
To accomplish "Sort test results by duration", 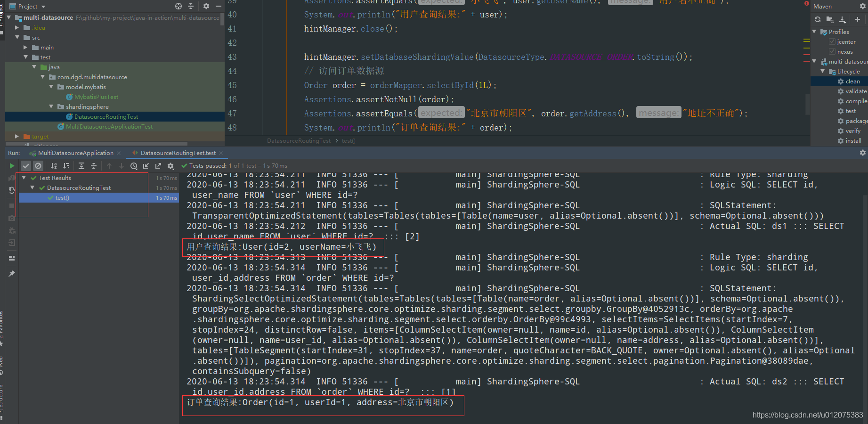I will pos(66,166).
